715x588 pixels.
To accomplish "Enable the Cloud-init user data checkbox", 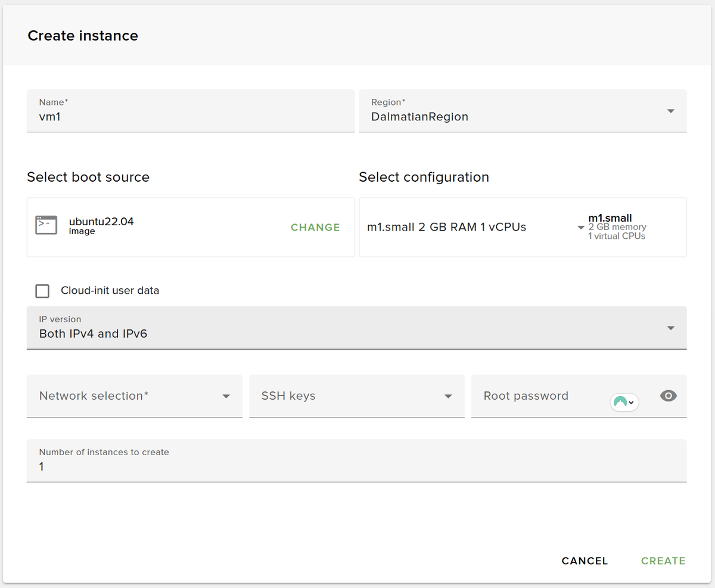I will 42,291.
